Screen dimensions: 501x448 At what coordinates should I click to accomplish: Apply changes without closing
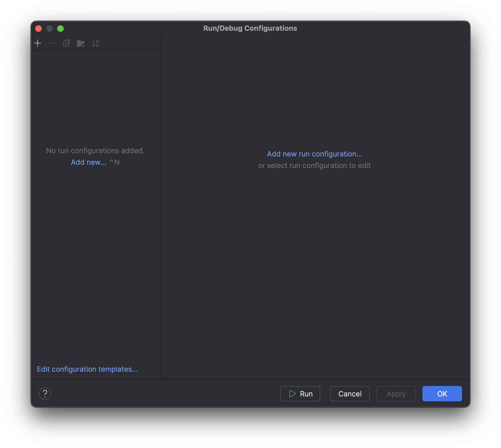pyautogui.click(x=396, y=394)
